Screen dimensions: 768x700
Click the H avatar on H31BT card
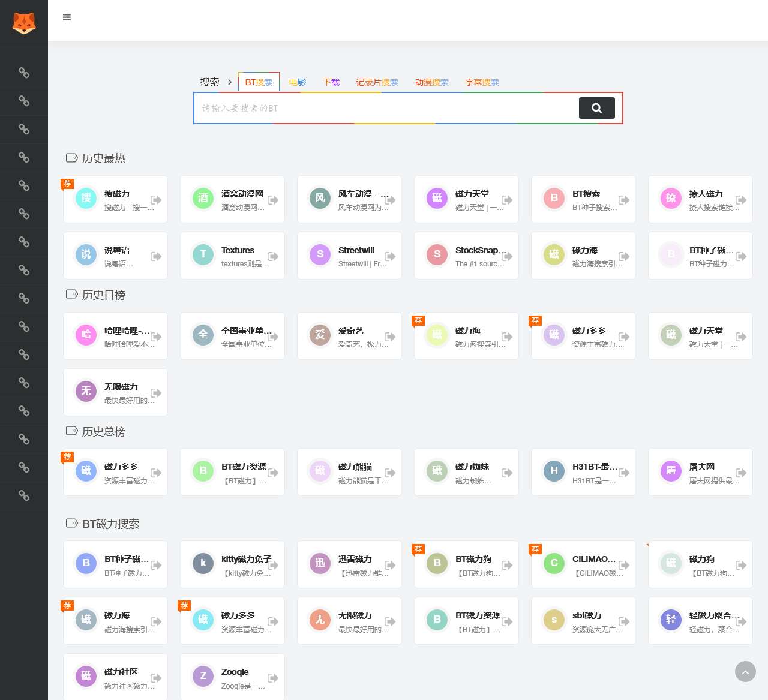point(554,471)
